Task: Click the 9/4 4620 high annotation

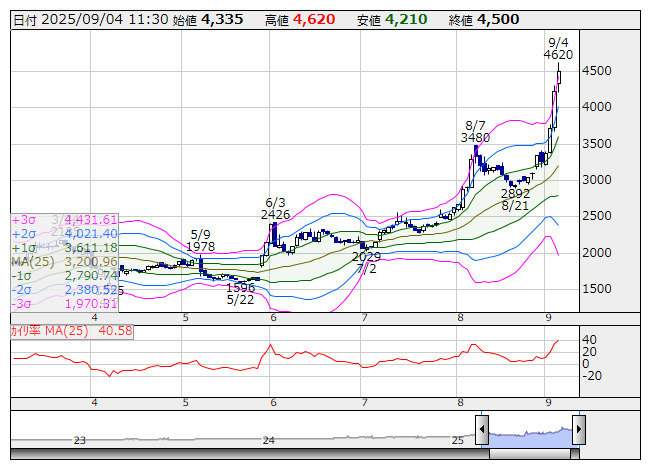Action: pyautogui.click(x=558, y=48)
